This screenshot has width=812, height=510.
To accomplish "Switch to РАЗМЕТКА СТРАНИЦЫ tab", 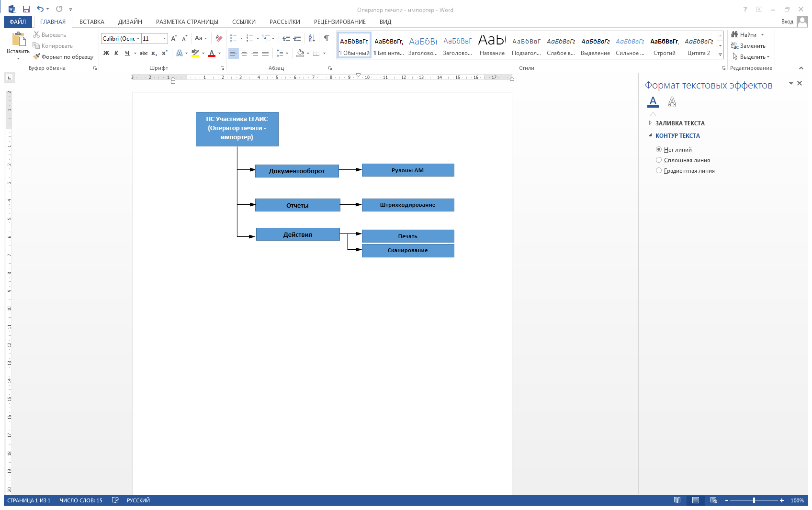I will (187, 22).
